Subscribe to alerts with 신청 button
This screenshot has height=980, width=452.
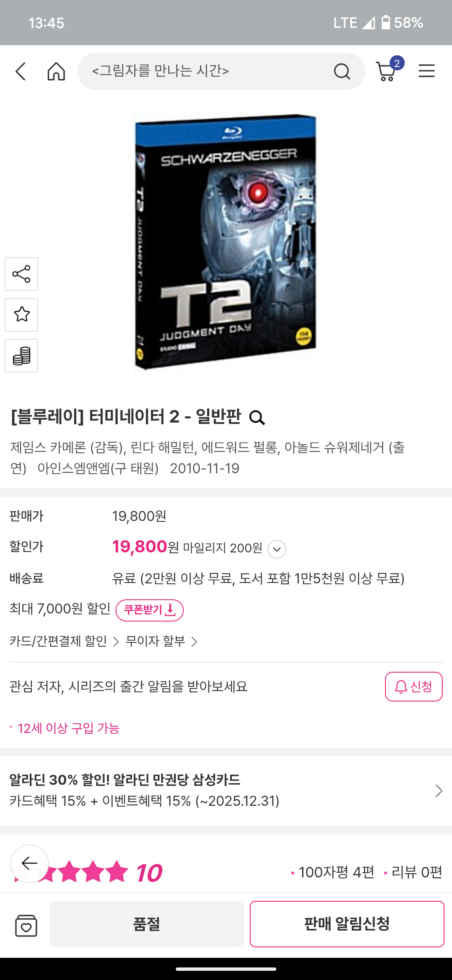tap(413, 686)
